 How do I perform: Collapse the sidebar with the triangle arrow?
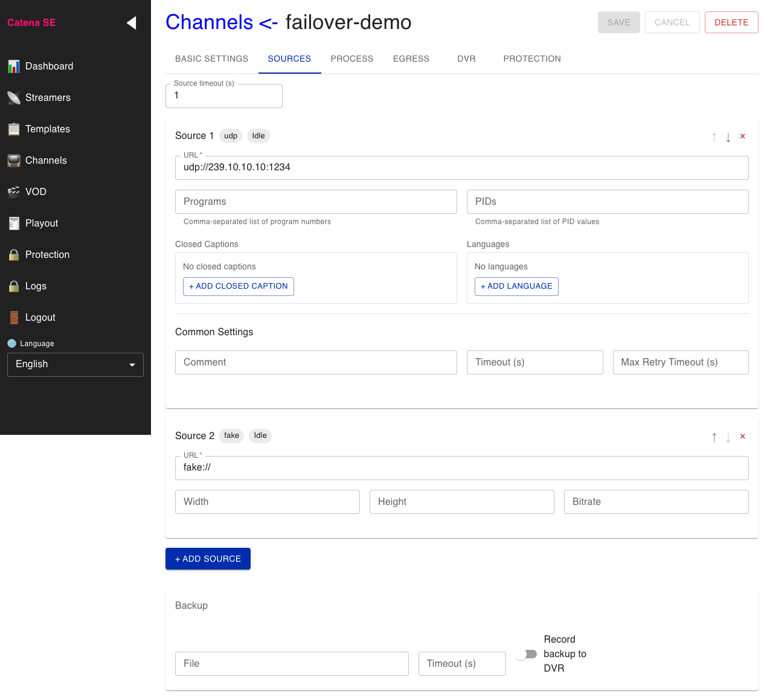coord(131,23)
